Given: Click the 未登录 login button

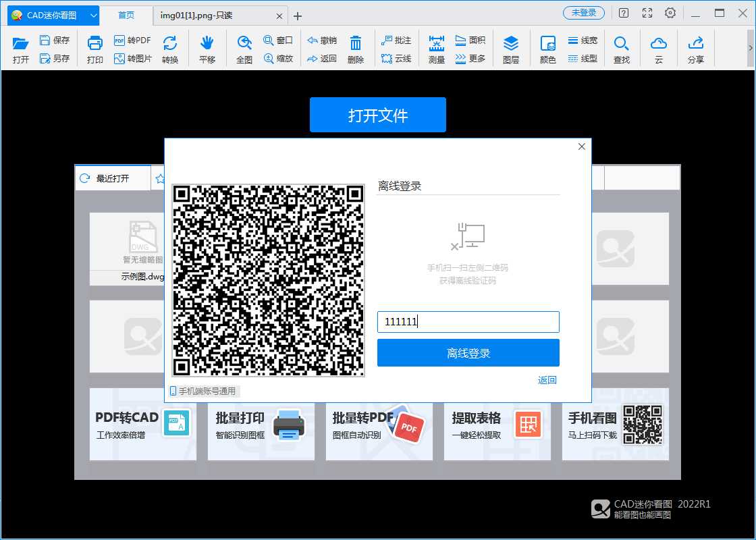Looking at the screenshot, I should (x=584, y=13).
